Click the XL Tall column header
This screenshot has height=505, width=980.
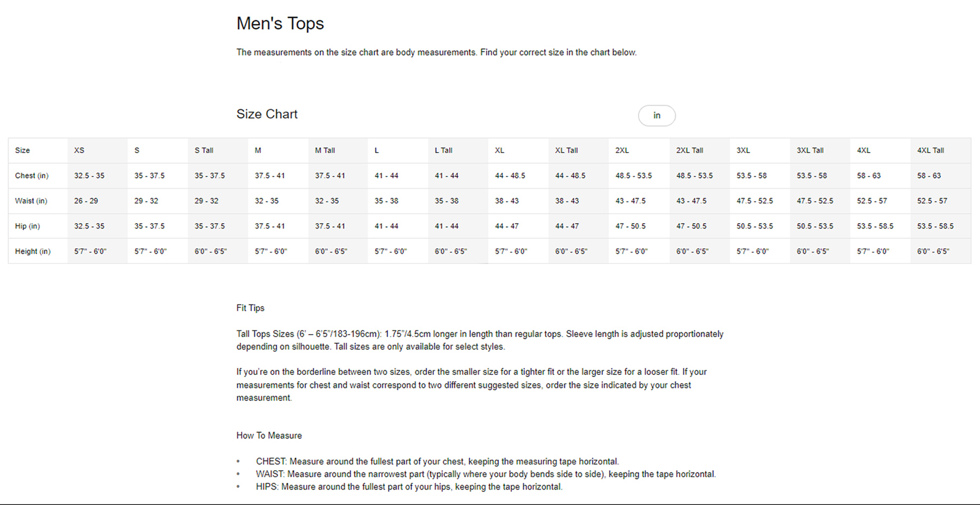click(x=566, y=150)
